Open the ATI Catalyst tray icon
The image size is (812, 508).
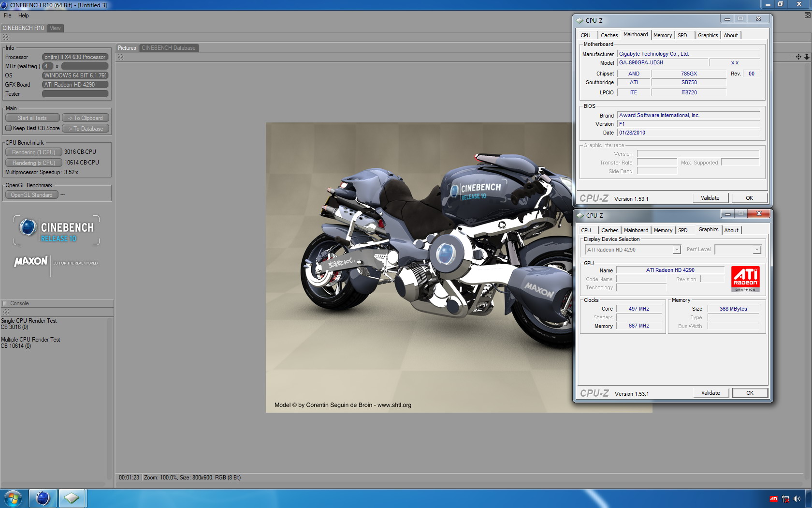(x=774, y=499)
